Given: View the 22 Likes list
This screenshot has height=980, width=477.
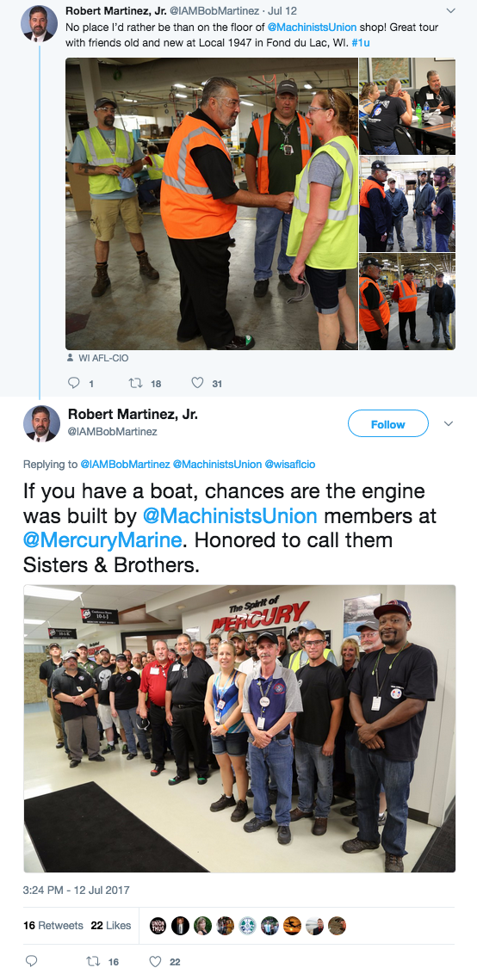Looking at the screenshot, I should [111, 926].
